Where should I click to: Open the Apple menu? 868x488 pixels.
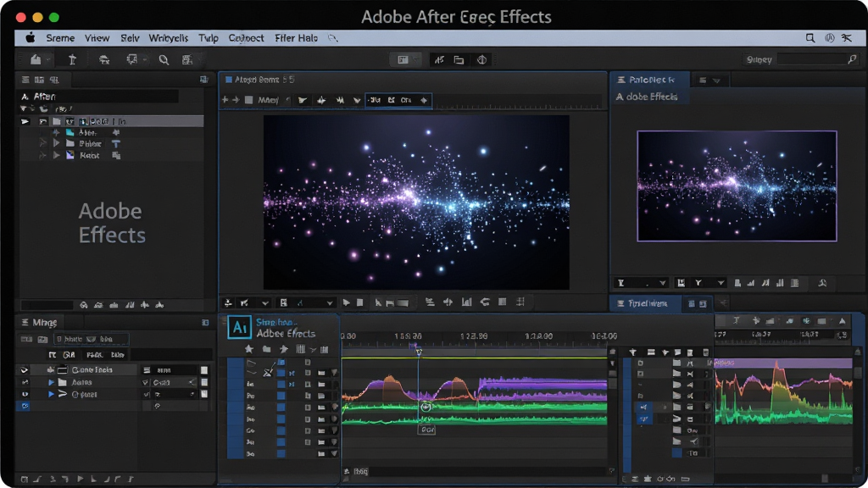click(30, 37)
